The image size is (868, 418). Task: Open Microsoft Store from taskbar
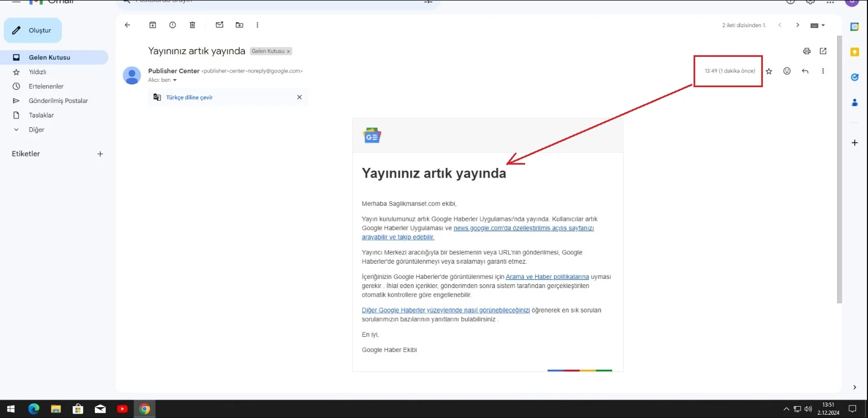coord(78,409)
